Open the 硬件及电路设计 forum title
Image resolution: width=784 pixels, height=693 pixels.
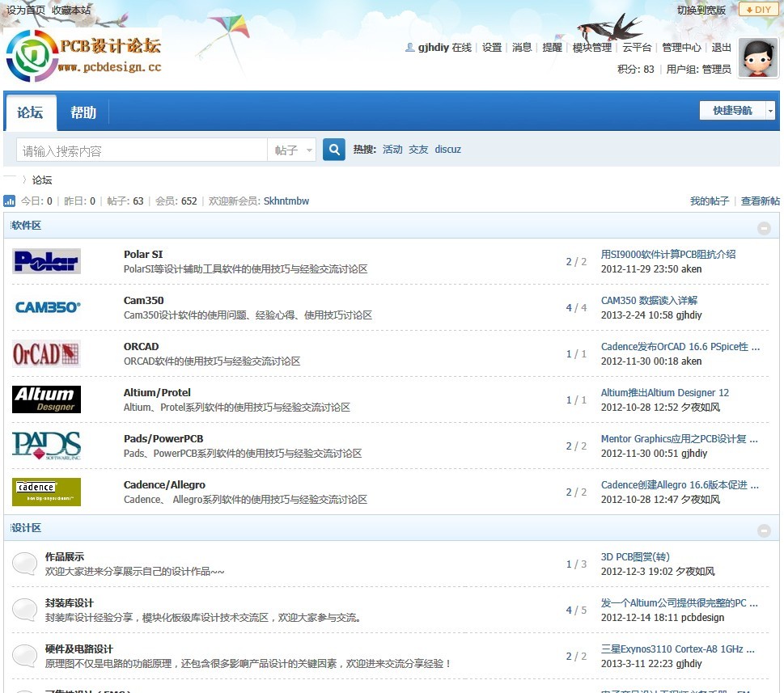(79, 649)
